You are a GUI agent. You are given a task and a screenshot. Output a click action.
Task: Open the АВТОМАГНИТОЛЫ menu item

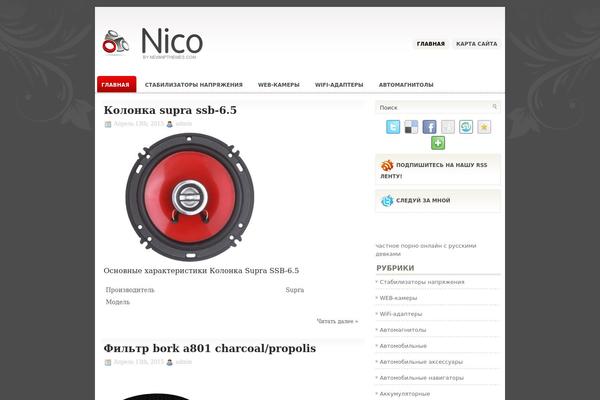coord(406,85)
